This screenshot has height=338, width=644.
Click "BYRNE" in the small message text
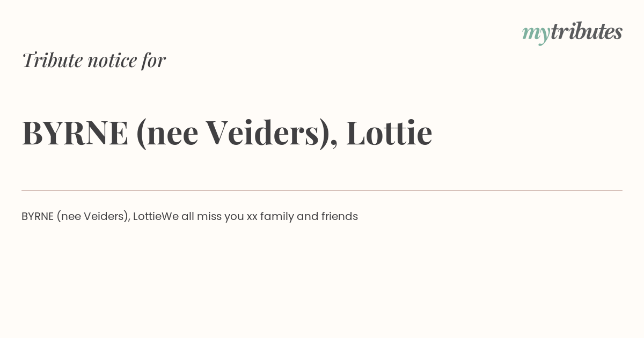38,216
